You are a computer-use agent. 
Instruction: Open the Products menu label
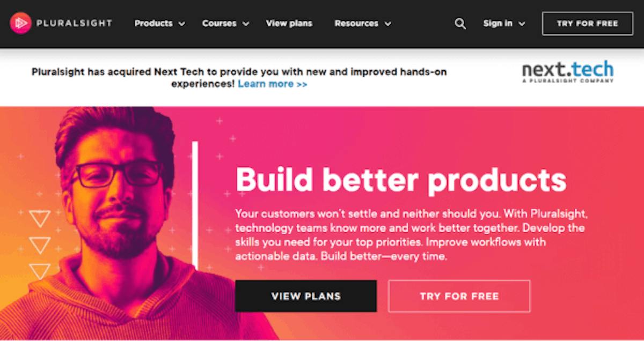(x=153, y=24)
